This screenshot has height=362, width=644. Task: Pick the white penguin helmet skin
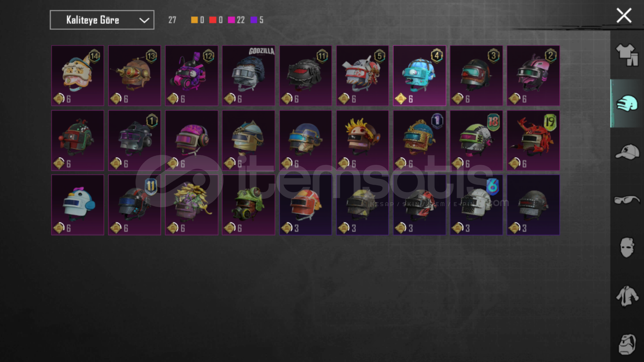click(77, 205)
